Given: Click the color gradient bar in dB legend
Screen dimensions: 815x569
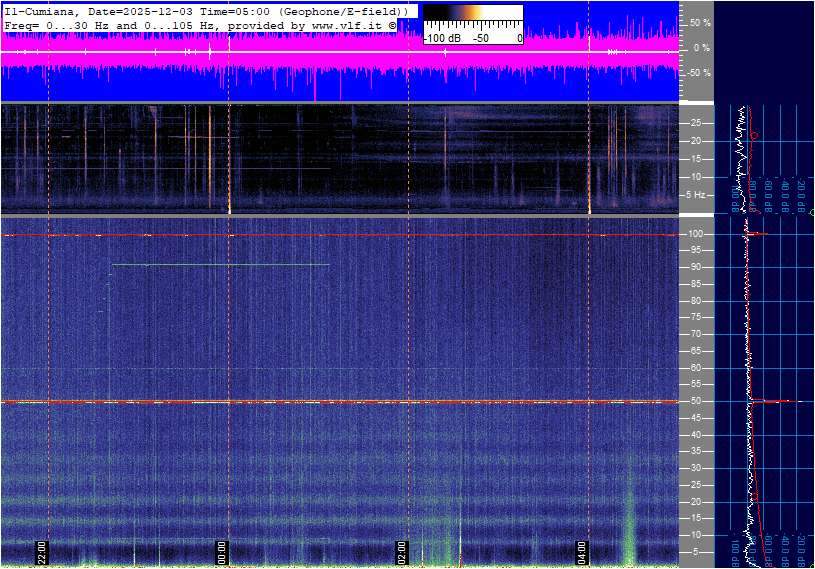Looking at the screenshot, I should pyautogui.click(x=473, y=18).
